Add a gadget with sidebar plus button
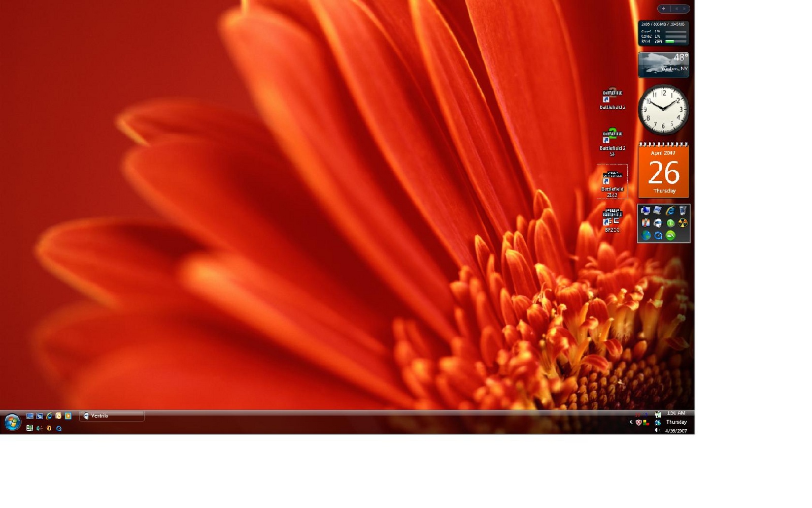812x508 pixels. pyautogui.click(x=663, y=9)
